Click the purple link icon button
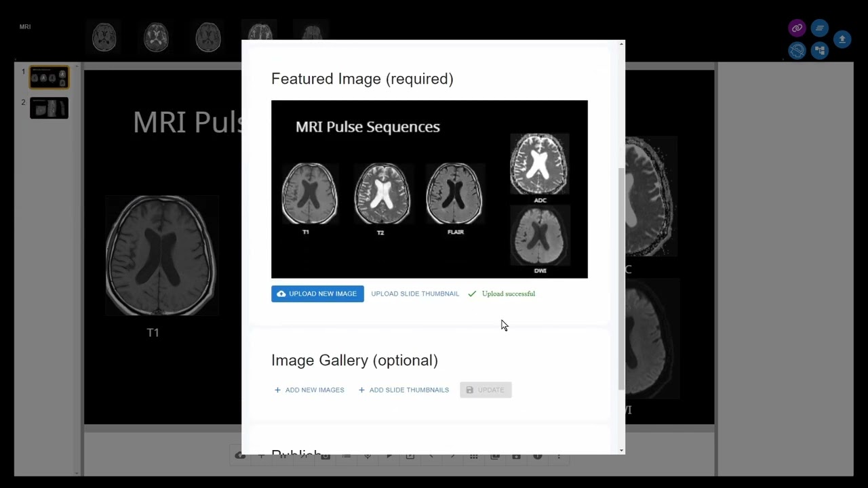Screen dimensions: 868x488 click(x=797, y=28)
